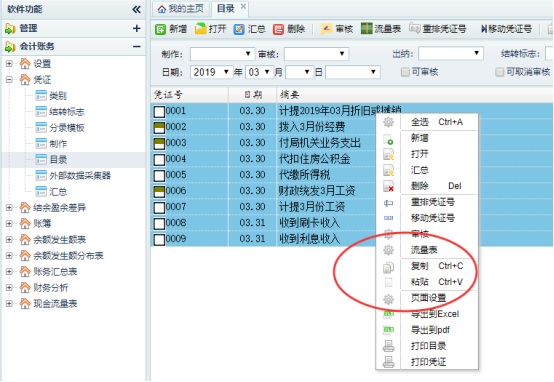Open the 制作 filter combo box

tap(222, 54)
